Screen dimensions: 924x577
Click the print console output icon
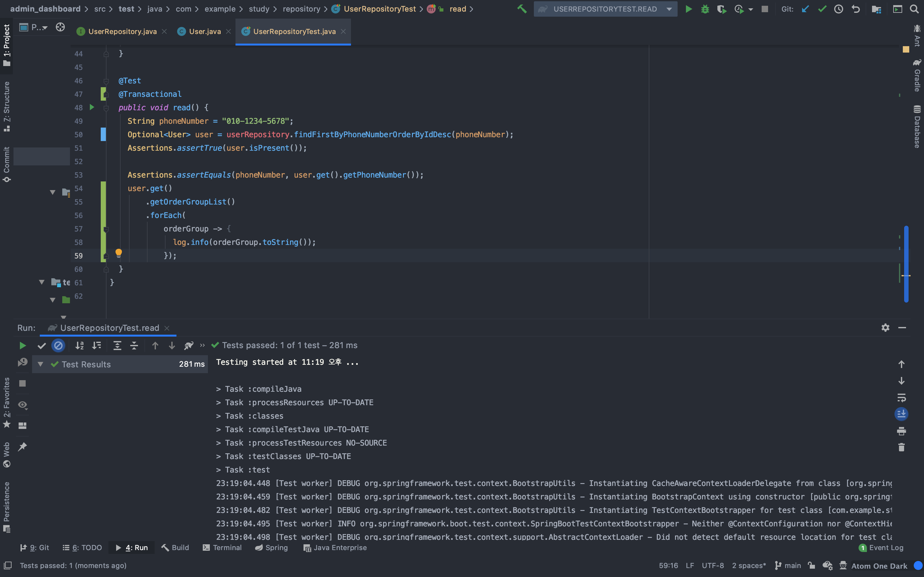point(901,431)
